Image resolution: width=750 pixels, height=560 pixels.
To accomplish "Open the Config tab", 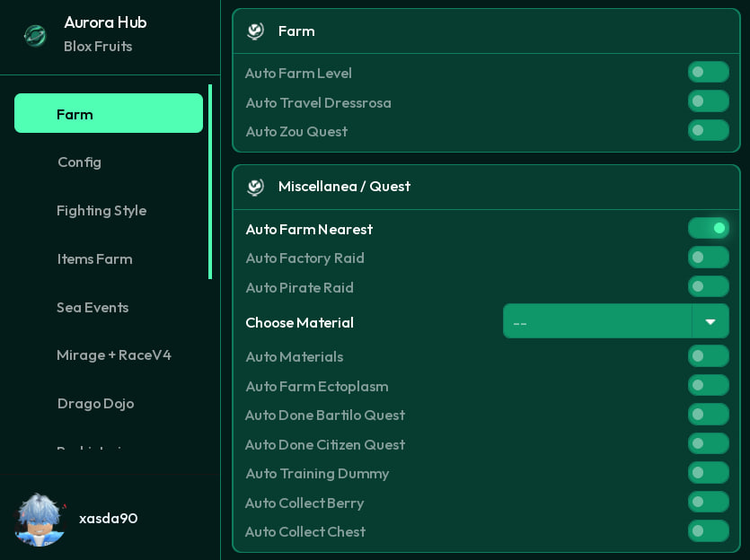I will coord(79,162).
